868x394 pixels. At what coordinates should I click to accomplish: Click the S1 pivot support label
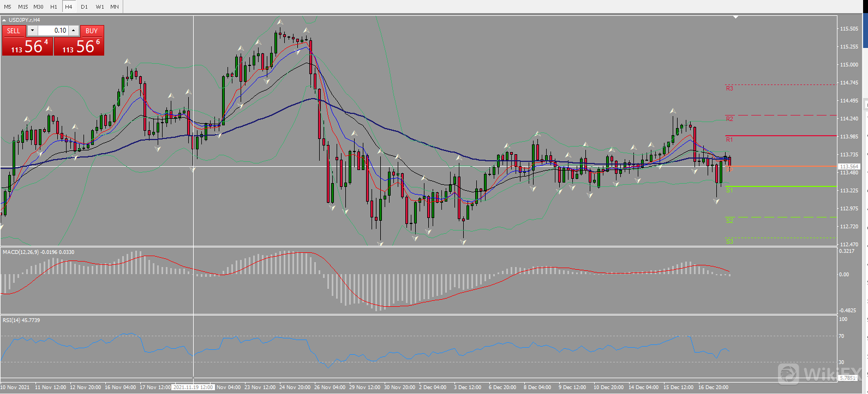(x=729, y=190)
